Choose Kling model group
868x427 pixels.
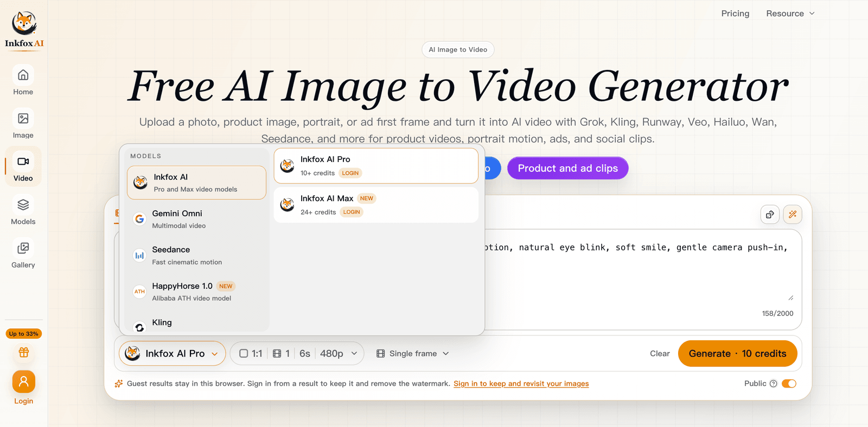pyautogui.click(x=196, y=323)
